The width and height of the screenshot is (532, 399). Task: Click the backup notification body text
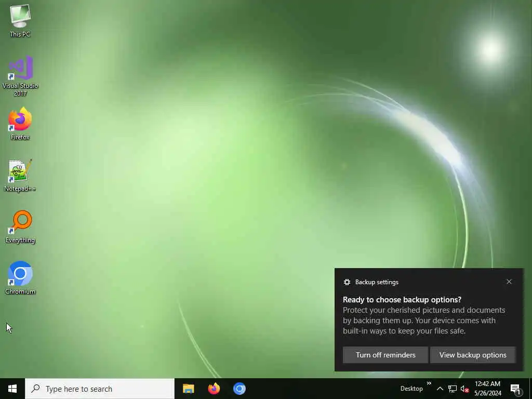(x=424, y=320)
